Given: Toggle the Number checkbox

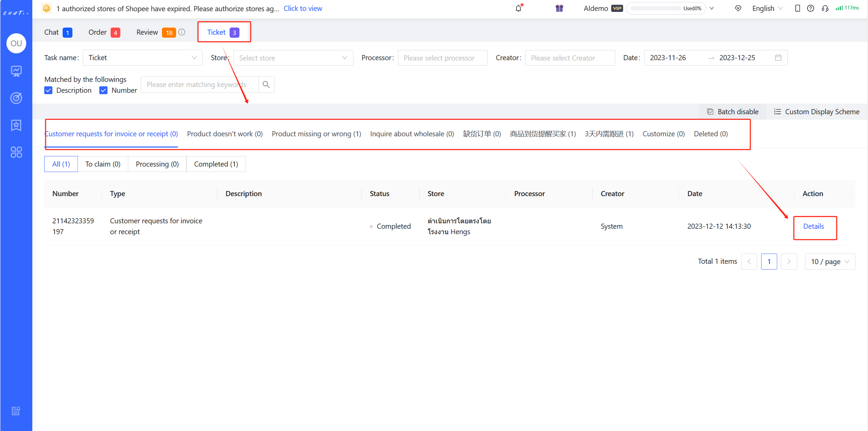Looking at the screenshot, I should click(103, 90).
